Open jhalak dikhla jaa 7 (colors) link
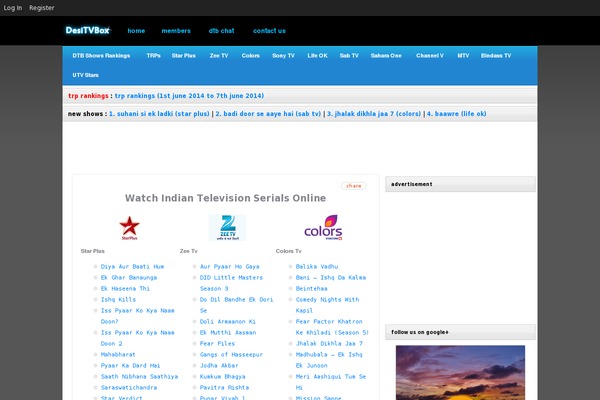Screen dimensions: 600x400 coord(374,114)
